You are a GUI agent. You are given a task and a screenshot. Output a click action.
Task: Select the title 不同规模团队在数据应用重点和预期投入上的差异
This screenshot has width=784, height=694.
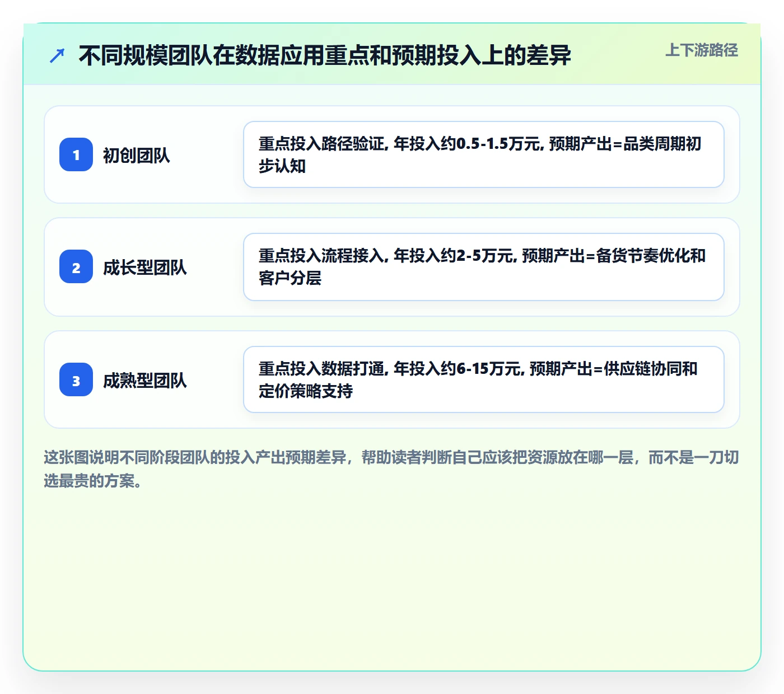coord(325,55)
